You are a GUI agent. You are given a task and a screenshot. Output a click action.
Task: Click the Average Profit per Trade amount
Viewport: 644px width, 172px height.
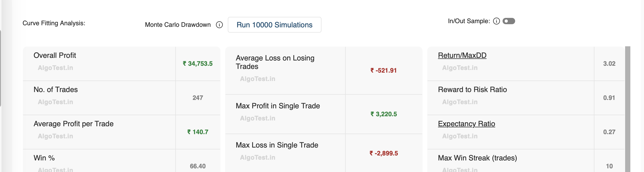pos(198,132)
